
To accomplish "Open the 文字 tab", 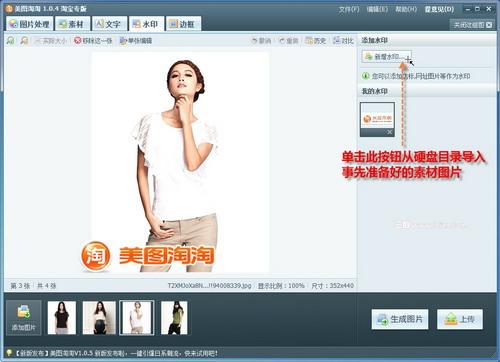I will coord(109,24).
